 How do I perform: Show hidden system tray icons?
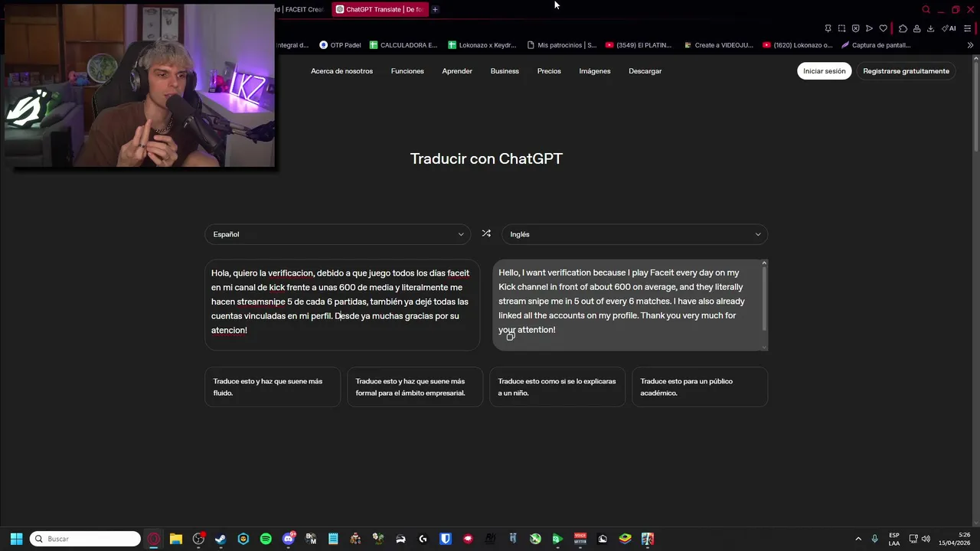[858, 539]
